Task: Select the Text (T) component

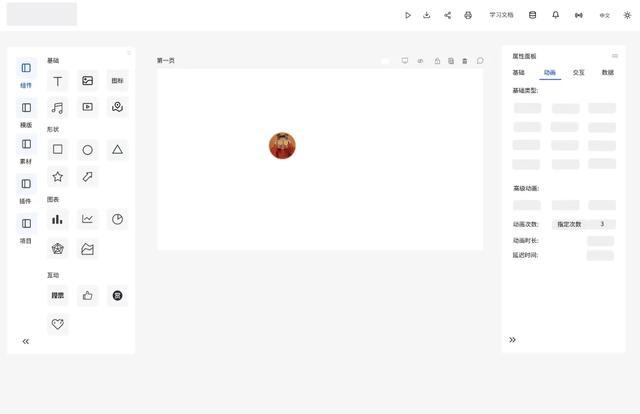Action: 58,81
